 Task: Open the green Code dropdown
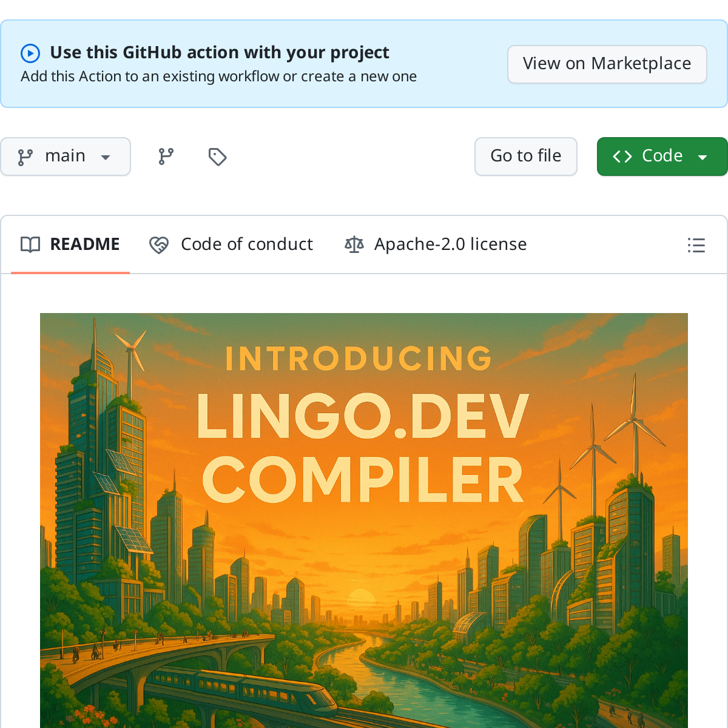coord(662,157)
